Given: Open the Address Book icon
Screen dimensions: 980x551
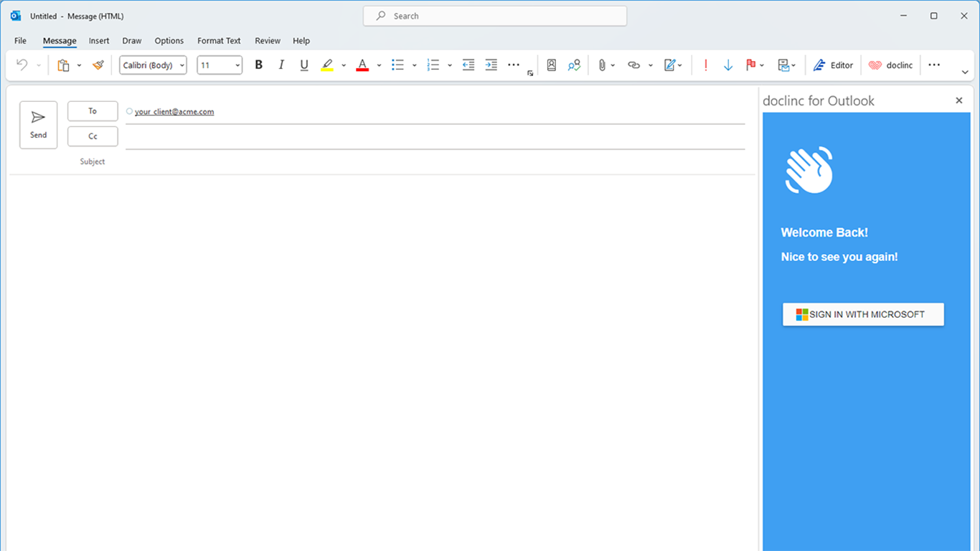Looking at the screenshot, I should [551, 65].
